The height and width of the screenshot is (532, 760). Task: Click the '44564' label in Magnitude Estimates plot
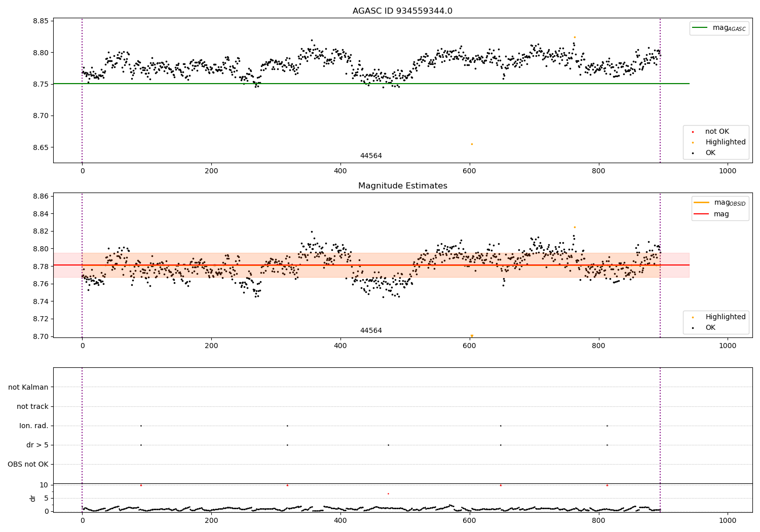pyautogui.click(x=371, y=331)
